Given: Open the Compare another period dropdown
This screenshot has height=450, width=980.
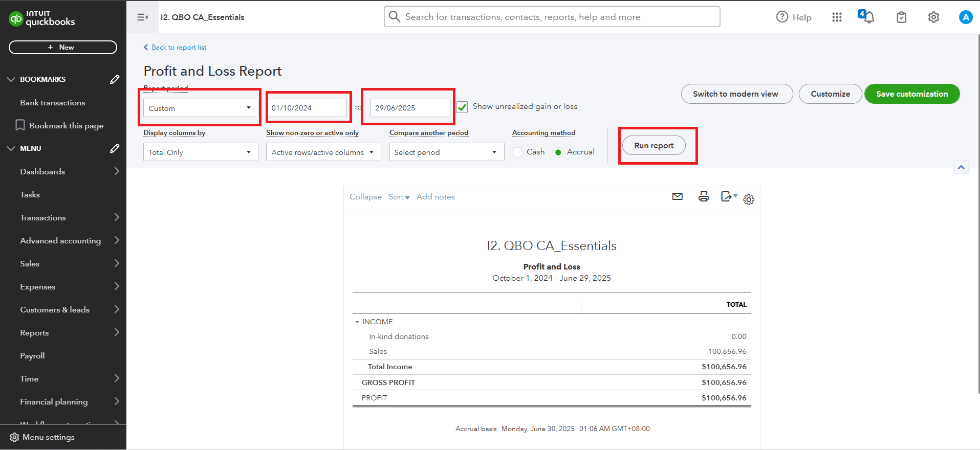Looking at the screenshot, I should [447, 152].
